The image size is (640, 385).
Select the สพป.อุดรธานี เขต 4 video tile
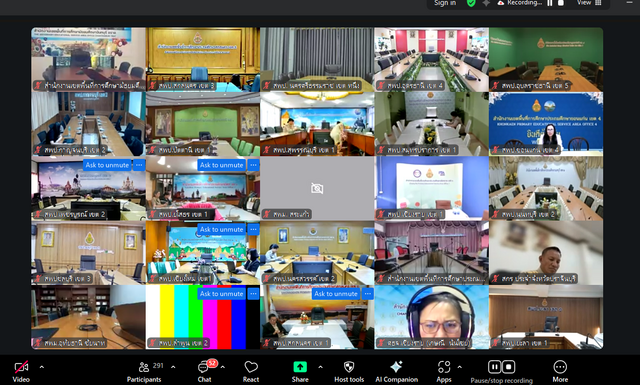(x=431, y=60)
